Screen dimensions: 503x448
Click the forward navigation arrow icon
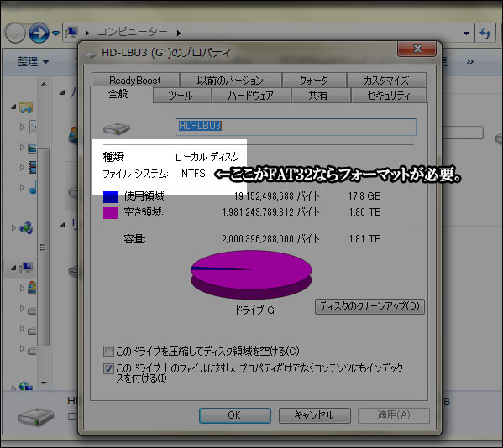coord(39,33)
